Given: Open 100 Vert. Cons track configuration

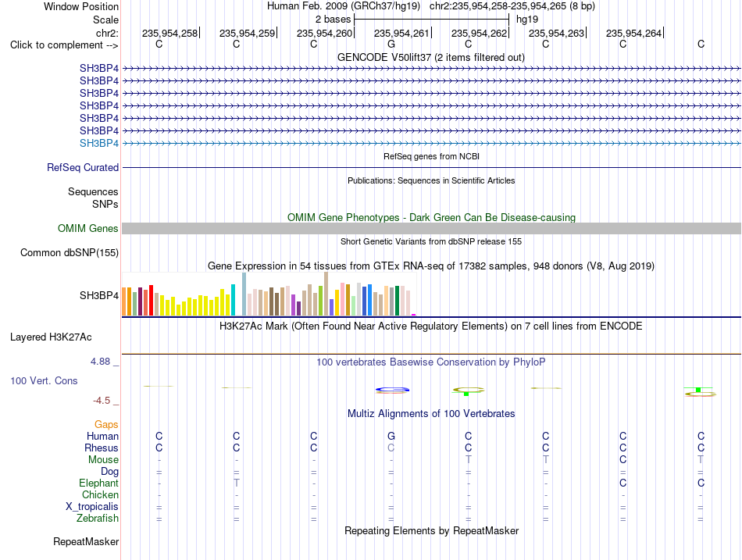Looking at the screenshot, I should [44, 380].
